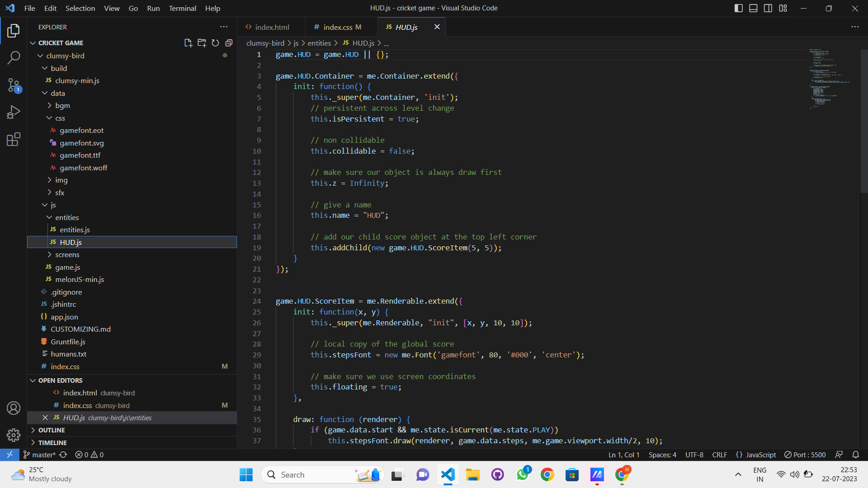
Task: Open the Terminal menu
Action: 182,8
